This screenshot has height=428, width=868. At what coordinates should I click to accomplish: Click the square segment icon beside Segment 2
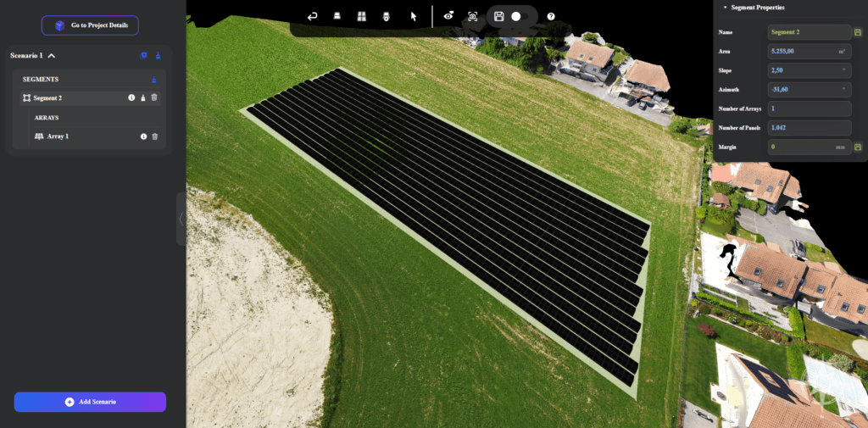pyautogui.click(x=26, y=98)
